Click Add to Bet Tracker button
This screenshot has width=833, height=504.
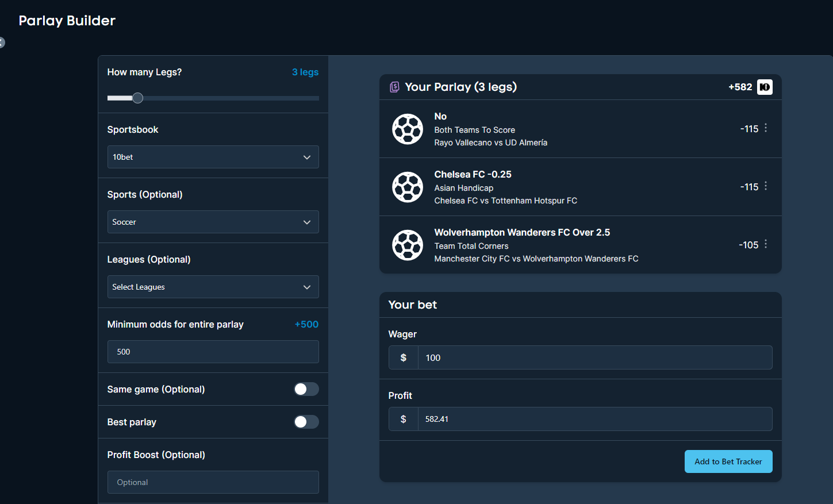tap(728, 461)
